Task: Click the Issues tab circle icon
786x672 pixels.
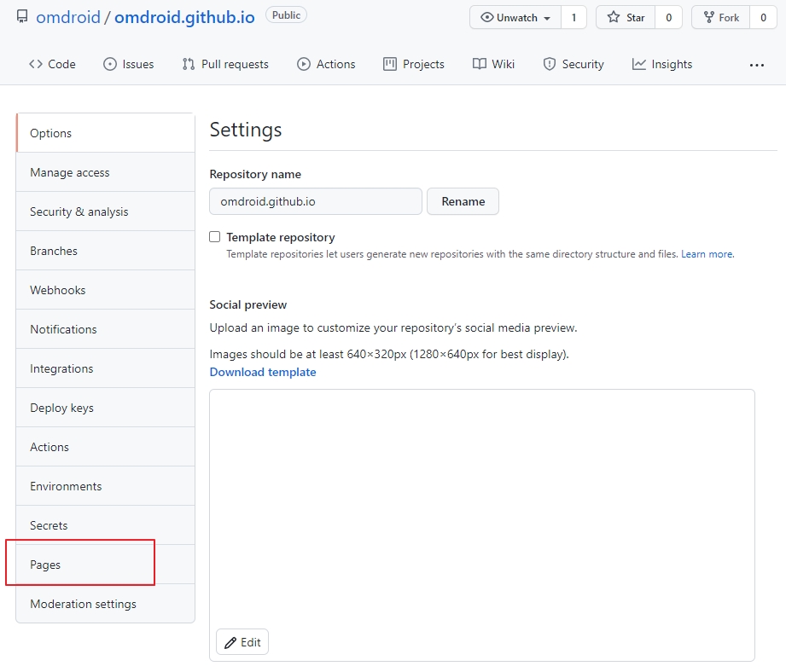Action: (110, 64)
